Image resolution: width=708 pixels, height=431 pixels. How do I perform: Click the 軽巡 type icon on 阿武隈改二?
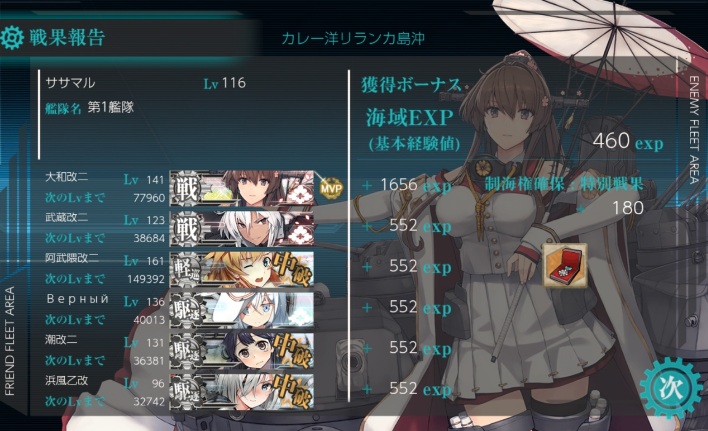[186, 270]
